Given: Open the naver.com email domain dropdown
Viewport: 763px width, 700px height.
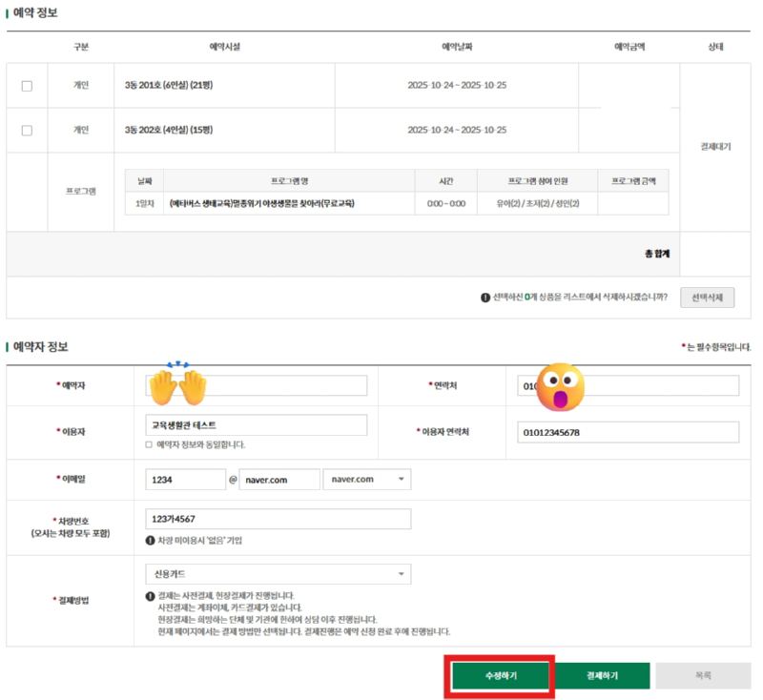Looking at the screenshot, I should tap(367, 479).
